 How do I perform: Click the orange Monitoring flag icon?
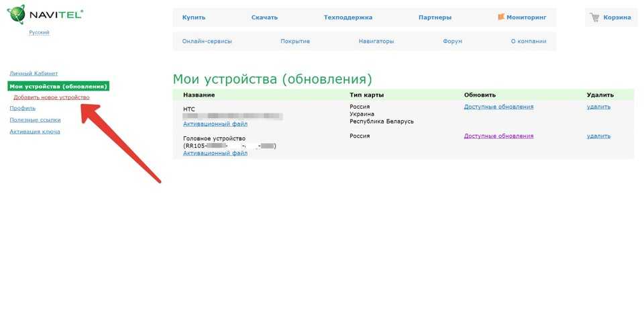(x=501, y=17)
